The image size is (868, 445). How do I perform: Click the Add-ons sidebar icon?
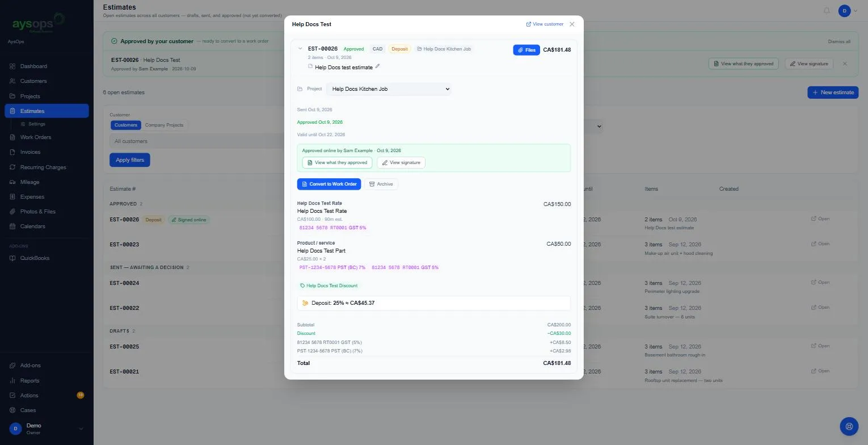pos(12,366)
